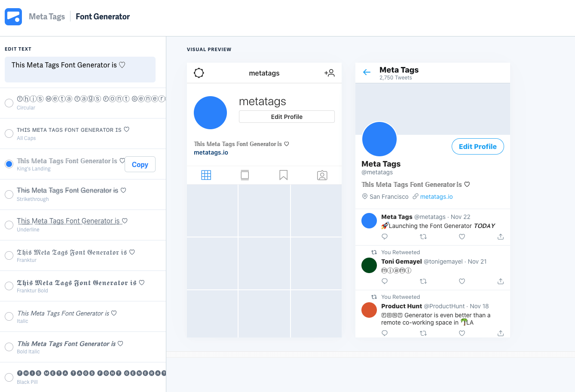Screen dimensions: 575x392
Task: Click reply icon on Product Hunt tweet
Action: pos(385,333)
